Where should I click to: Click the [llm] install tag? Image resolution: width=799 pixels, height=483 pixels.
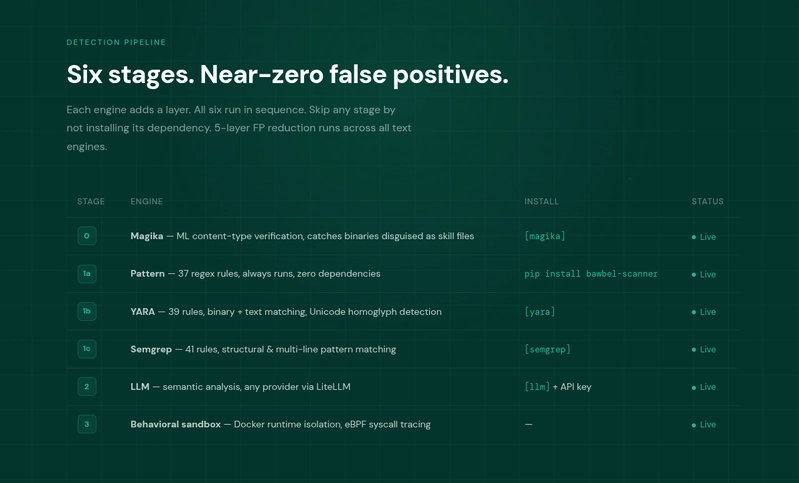[x=537, y=387]
